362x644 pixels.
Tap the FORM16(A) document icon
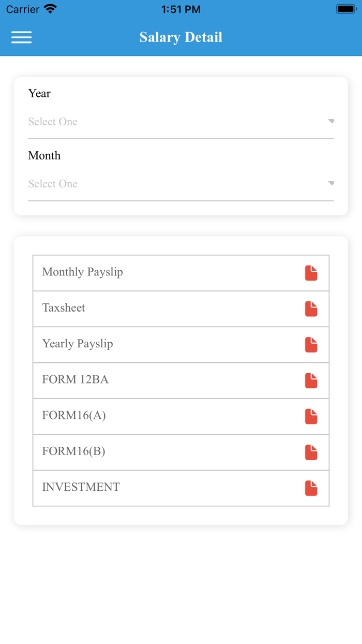pyautogui.click(x=311, y=416)
